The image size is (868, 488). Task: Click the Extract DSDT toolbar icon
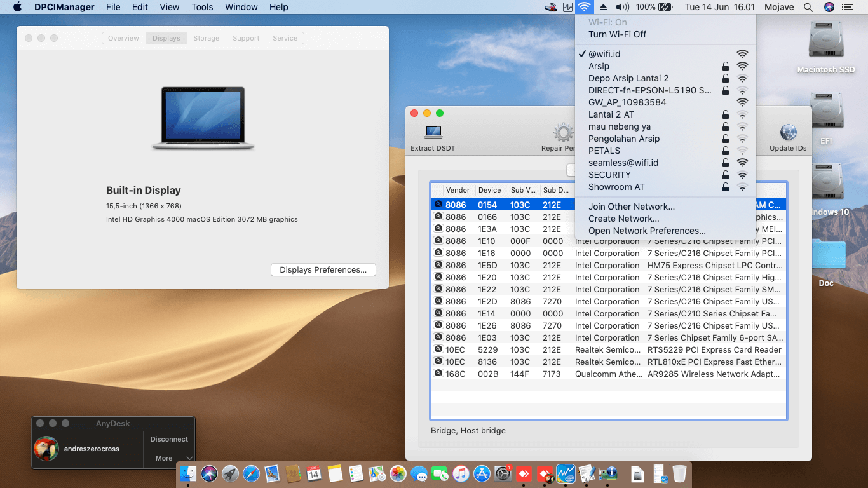(x=433, y=132)
